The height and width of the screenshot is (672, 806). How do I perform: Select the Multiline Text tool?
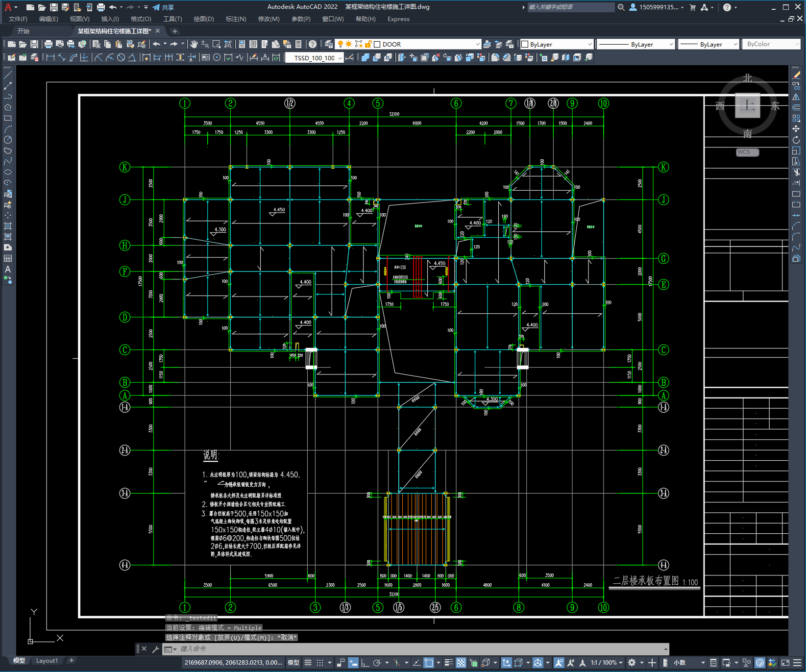click(8, 269)
